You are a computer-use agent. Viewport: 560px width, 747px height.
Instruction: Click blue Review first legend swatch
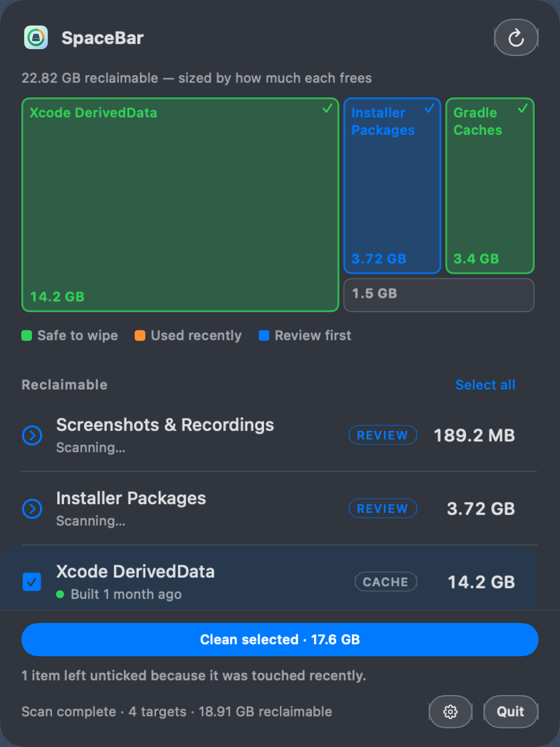(x=264, y=336)
